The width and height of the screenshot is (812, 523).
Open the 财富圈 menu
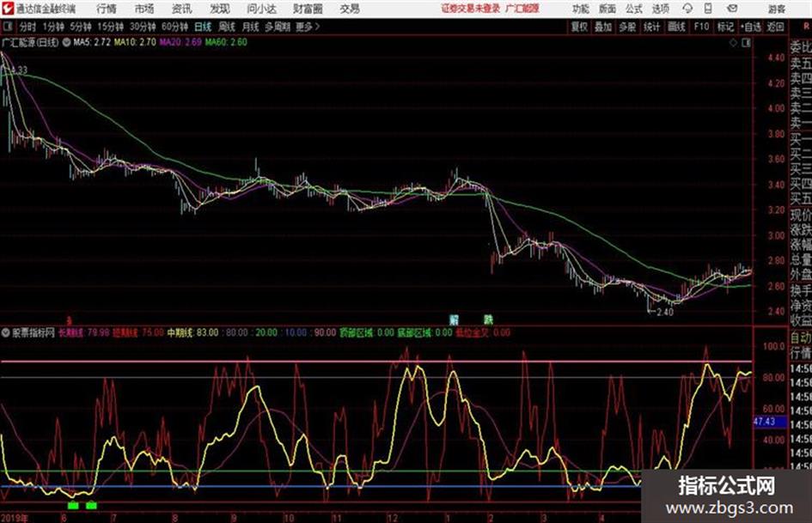point(308,9)
